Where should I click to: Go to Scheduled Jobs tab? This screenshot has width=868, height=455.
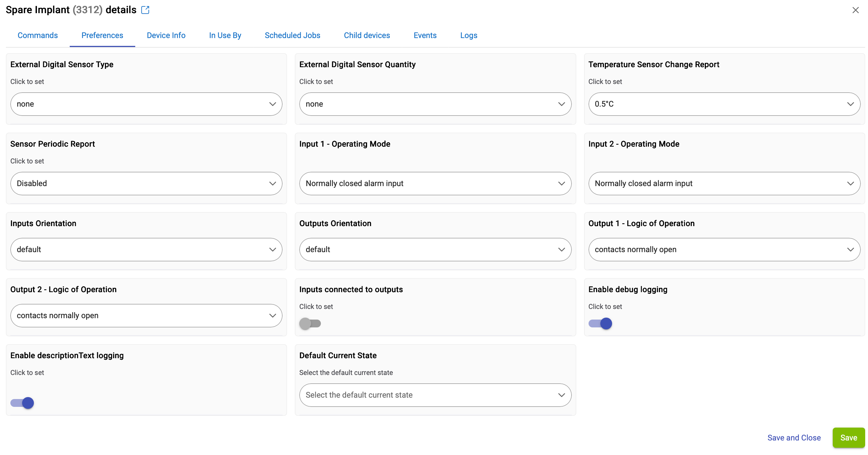tap(293, 35)
